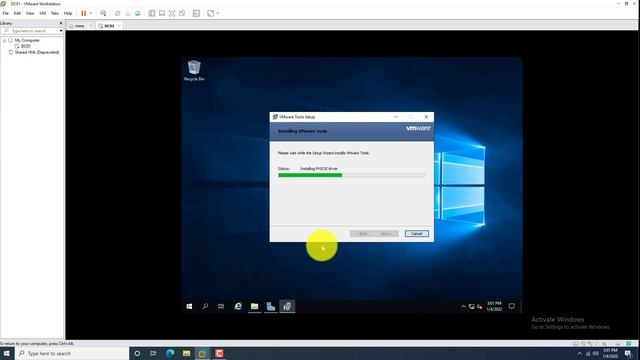
Task: Click the VMware Tools installer guest taskbar icon
Action: pyautogui.click(x=287, y=306)
